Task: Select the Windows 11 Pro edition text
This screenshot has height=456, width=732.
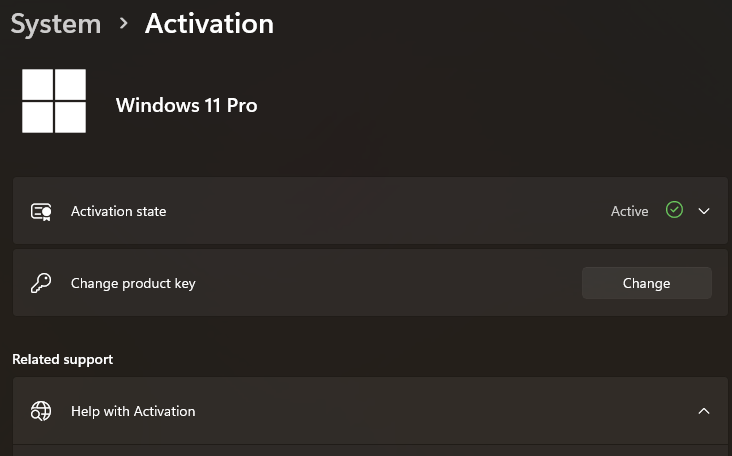Action: click(x=186, y=105)
